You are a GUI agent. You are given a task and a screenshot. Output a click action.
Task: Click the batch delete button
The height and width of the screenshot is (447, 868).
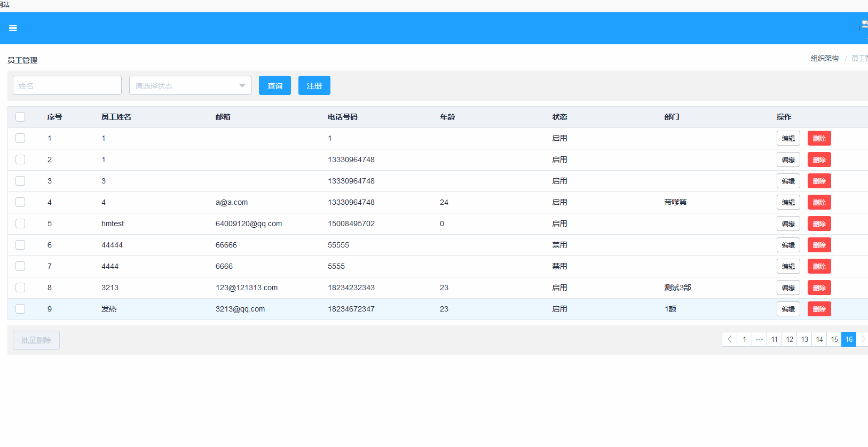(36, 340)
